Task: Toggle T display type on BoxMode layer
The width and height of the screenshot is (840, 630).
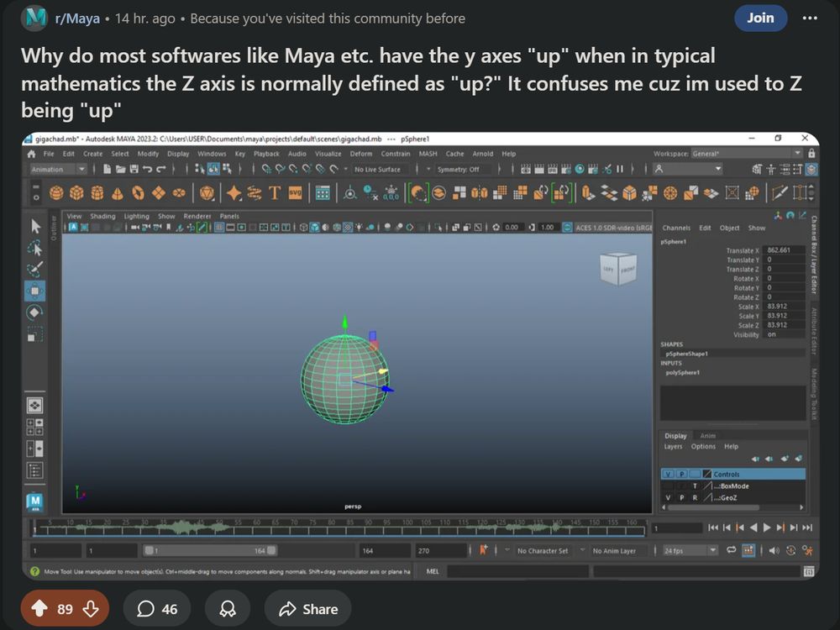Action: pos(695,486)
